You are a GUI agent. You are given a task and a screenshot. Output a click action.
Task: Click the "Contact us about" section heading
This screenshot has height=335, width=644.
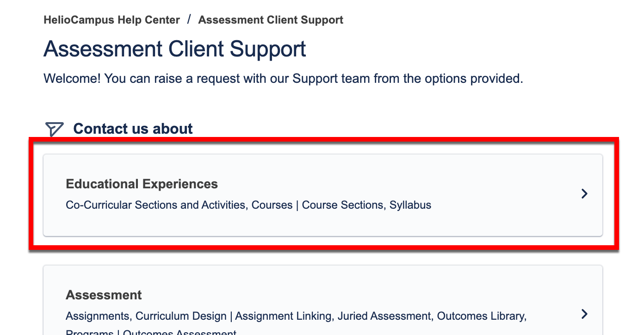(133, 129)
